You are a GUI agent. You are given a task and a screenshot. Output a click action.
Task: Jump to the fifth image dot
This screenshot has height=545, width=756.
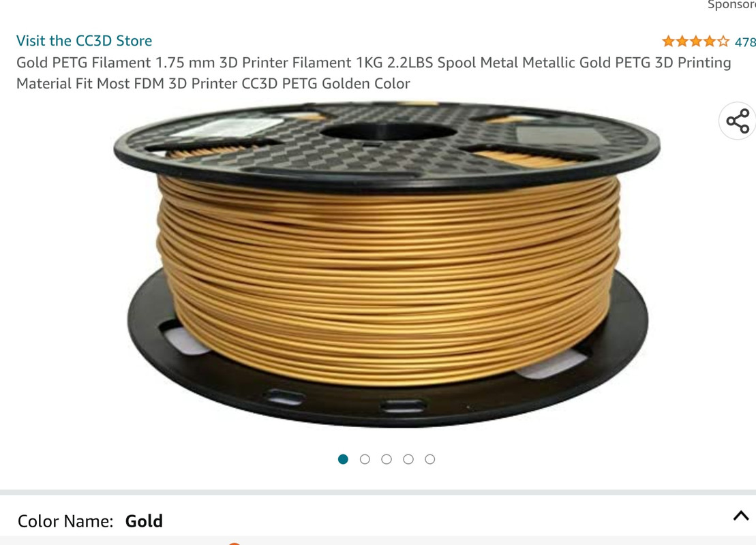pyautogui.click(x=430, y=459)
